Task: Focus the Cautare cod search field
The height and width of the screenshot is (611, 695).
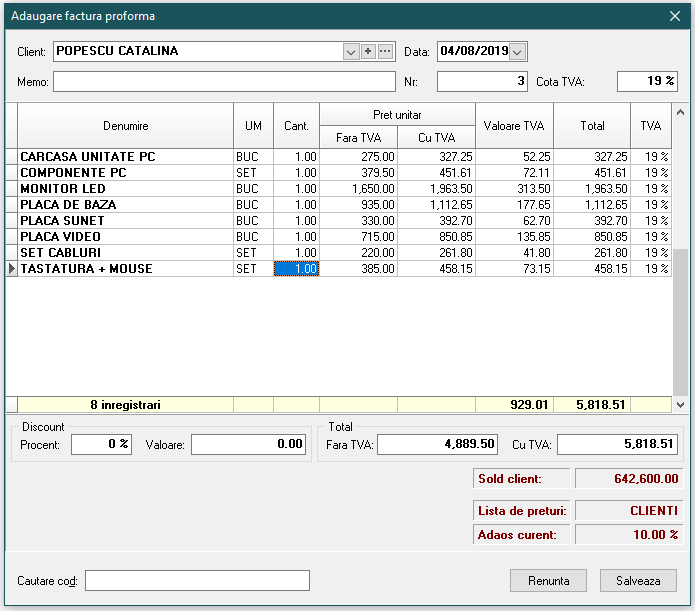Action: click(x=197, y=581)
